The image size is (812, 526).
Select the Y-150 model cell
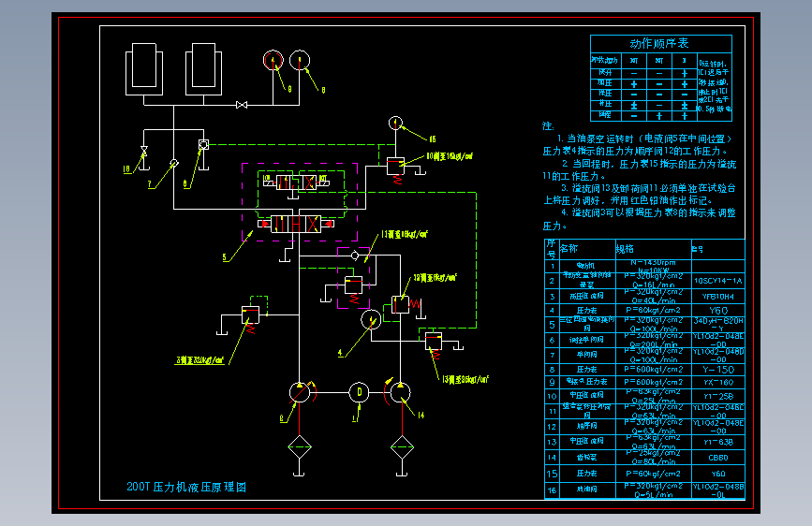(x=717, y=370)
